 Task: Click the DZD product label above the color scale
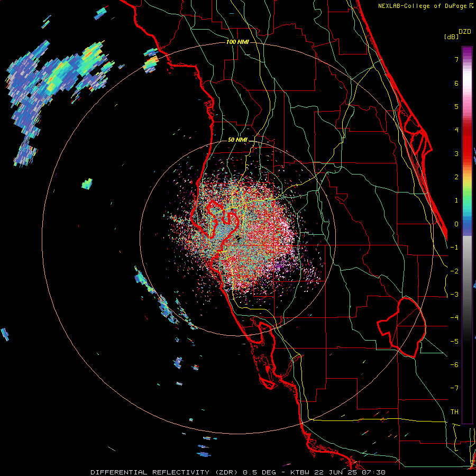465,32
